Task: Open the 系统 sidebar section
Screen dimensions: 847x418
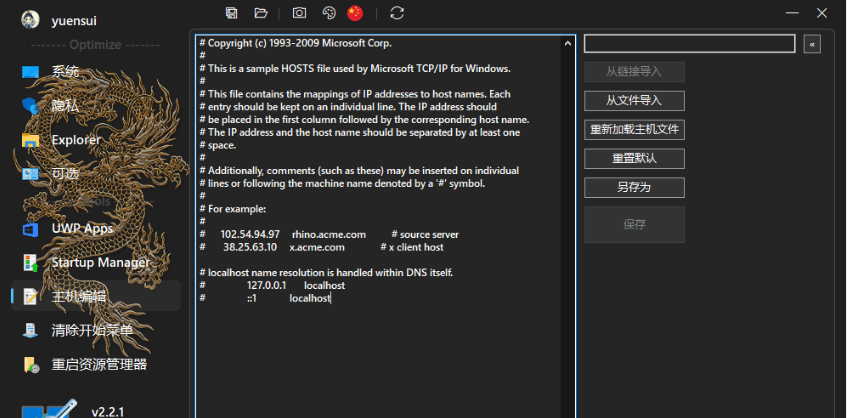Action: [x=65, y=72]
